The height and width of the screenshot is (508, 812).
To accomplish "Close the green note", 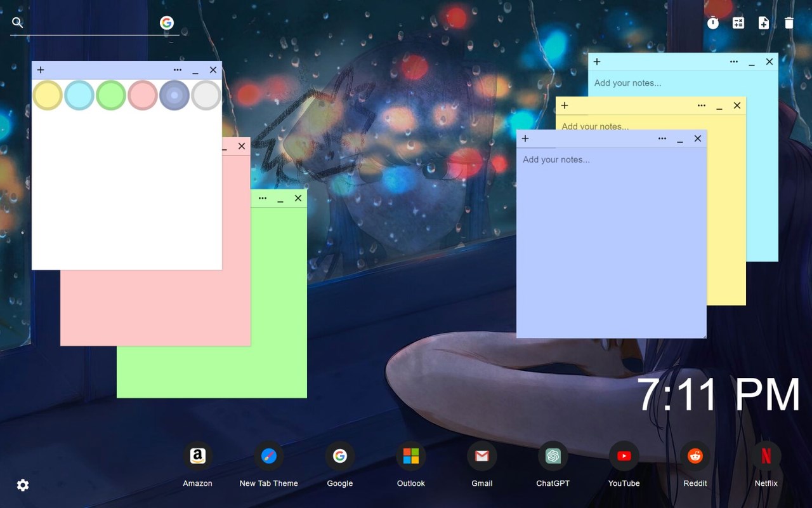I will pos(298,198).
